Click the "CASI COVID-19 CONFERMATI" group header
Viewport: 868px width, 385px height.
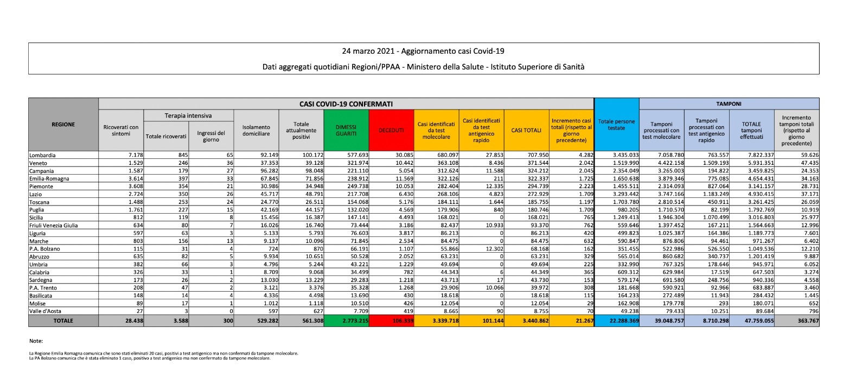point(346,104)
